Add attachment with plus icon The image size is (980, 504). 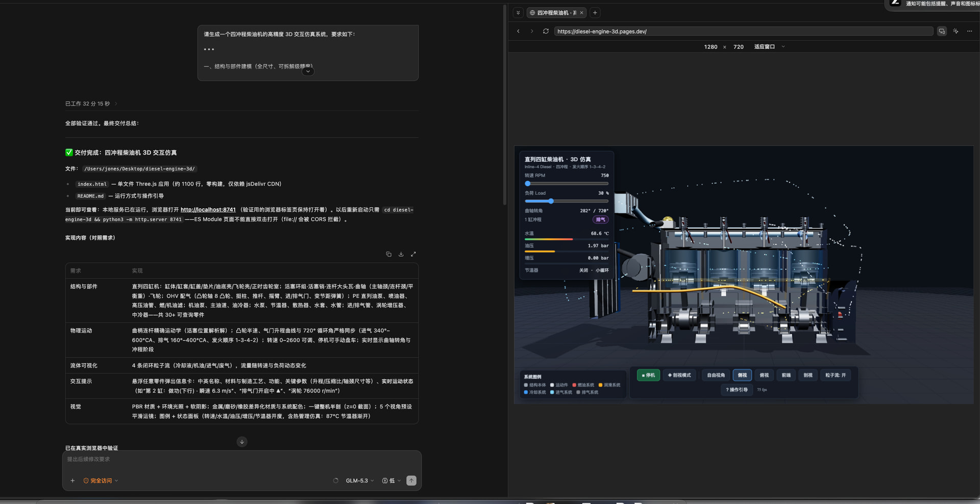[x=72, y=481]
